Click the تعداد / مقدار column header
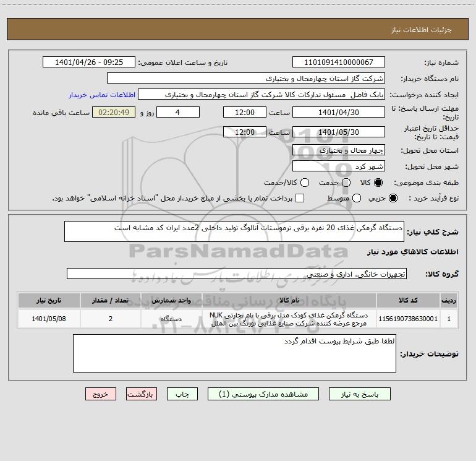The height and width of the screenshot is (461, 476). pos(111,301)
